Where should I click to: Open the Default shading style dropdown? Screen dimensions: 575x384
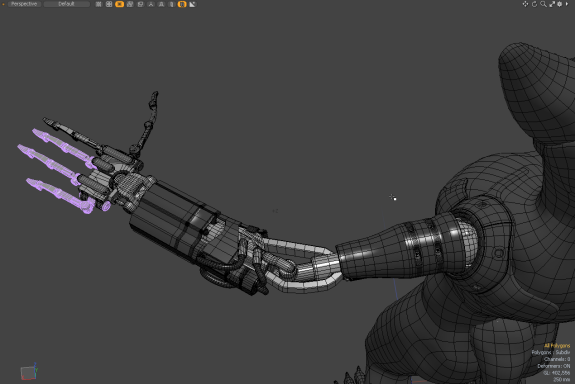[x=66, y=4]
